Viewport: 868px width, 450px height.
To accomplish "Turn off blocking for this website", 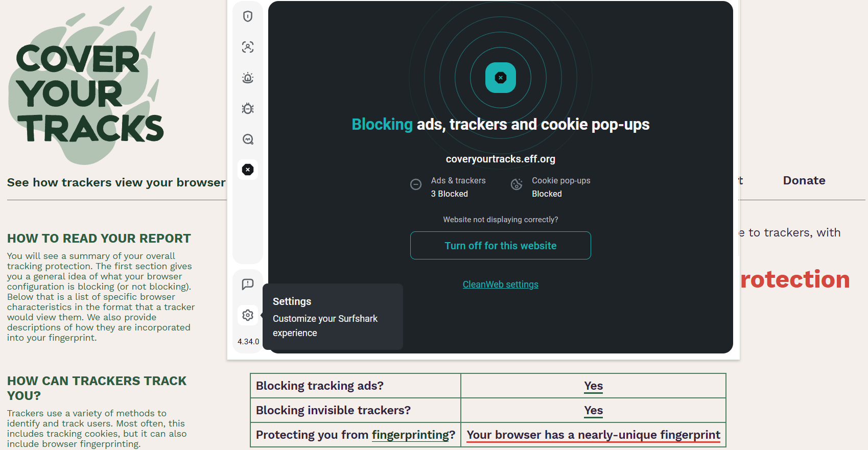I will coord(500,245).
